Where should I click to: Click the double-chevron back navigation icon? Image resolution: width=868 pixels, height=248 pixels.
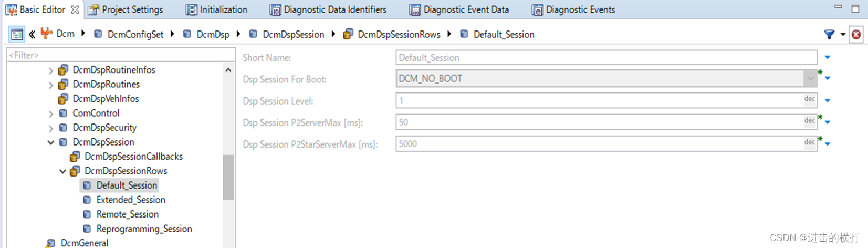click(32, 34)
